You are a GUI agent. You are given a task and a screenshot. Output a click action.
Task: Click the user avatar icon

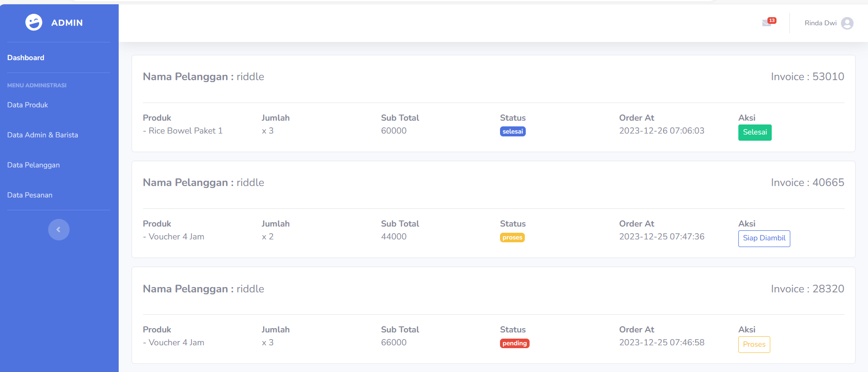[847, 23]
